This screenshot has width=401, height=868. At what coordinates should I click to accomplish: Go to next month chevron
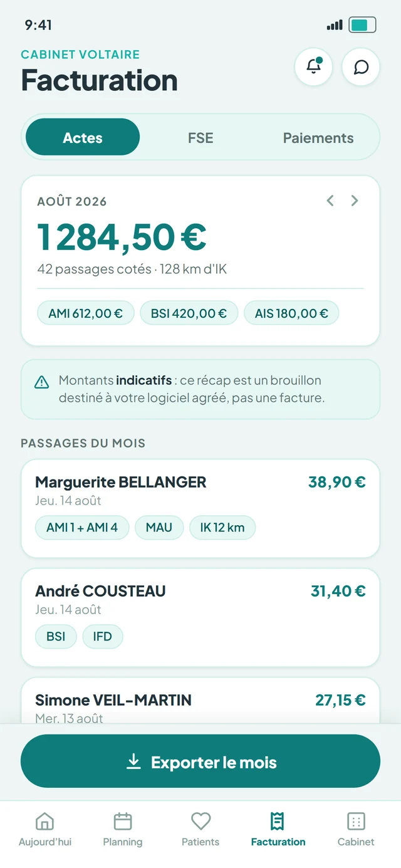point(355,201)
